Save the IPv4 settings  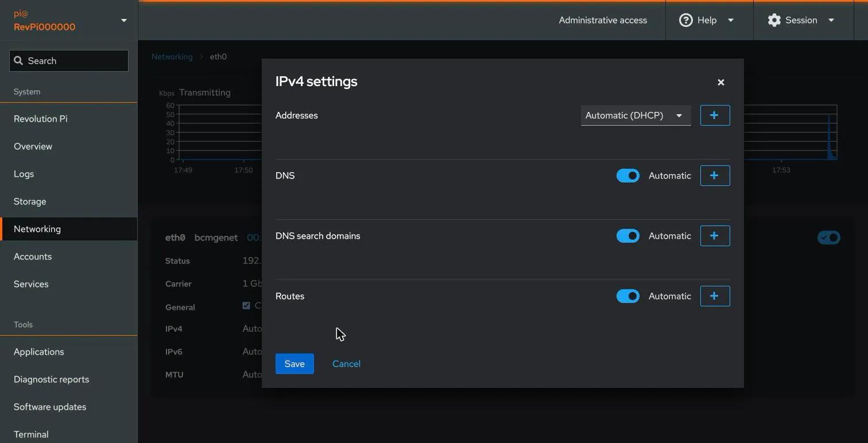tap(294, 364)
